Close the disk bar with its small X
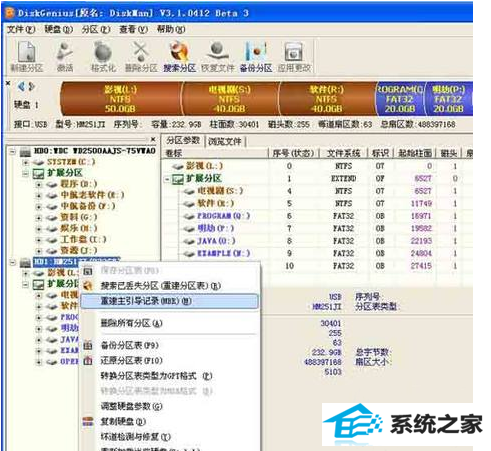This screenshot has height=451, width=491. pyautogui.click(x=8, y=83)
